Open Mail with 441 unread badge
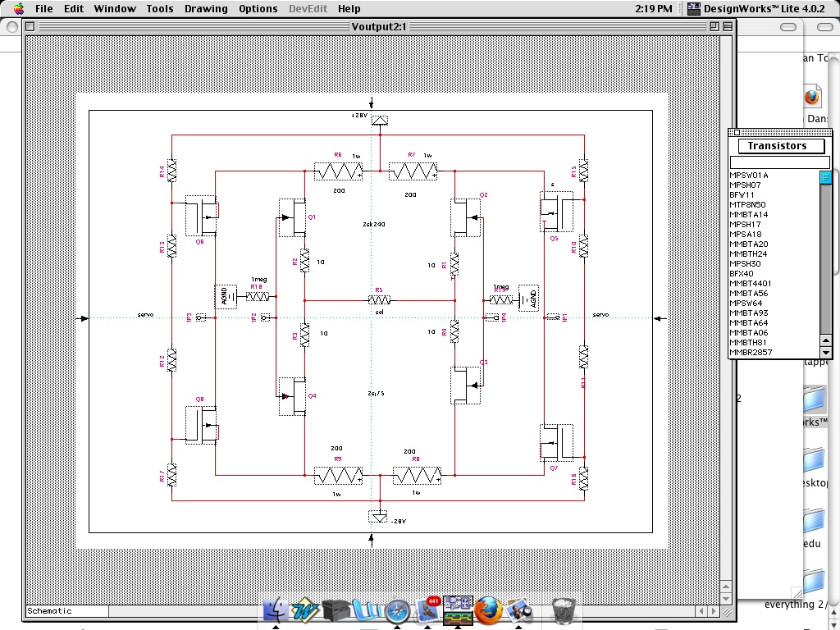This screenshot has width=840, height=630. click(x=427, y=609)
